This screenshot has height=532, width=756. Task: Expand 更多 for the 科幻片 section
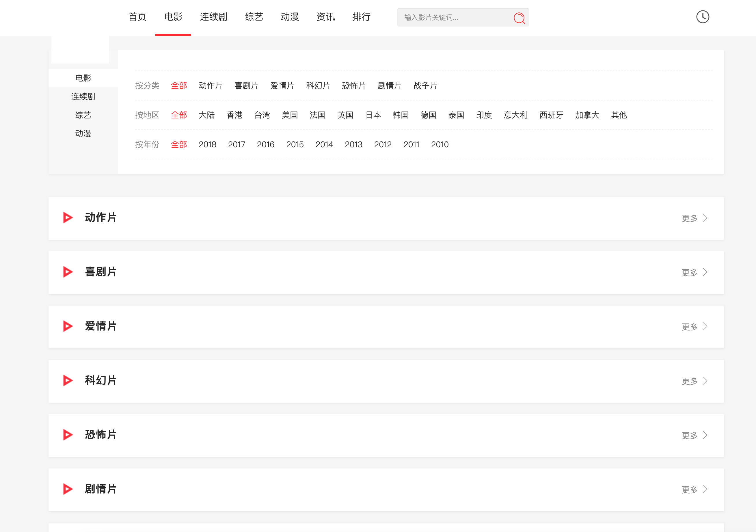[694, 381]
